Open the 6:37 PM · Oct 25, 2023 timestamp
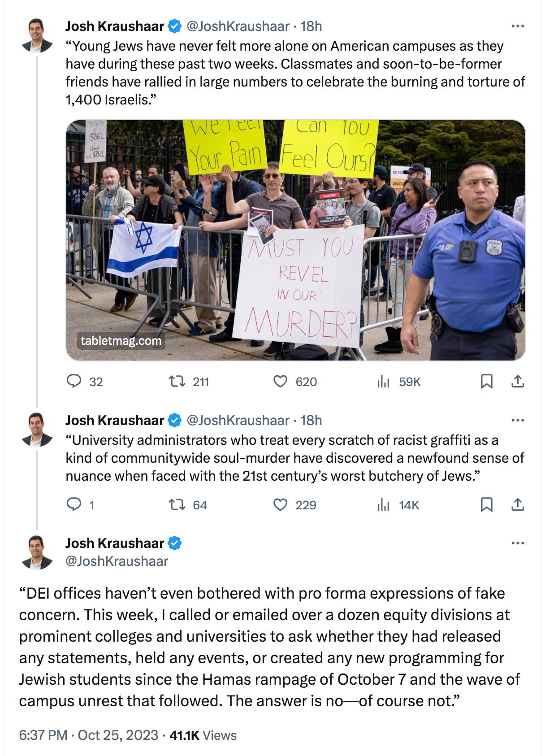Image resolution: width=545 pixels, height=756 pixels. pos(89,735)
